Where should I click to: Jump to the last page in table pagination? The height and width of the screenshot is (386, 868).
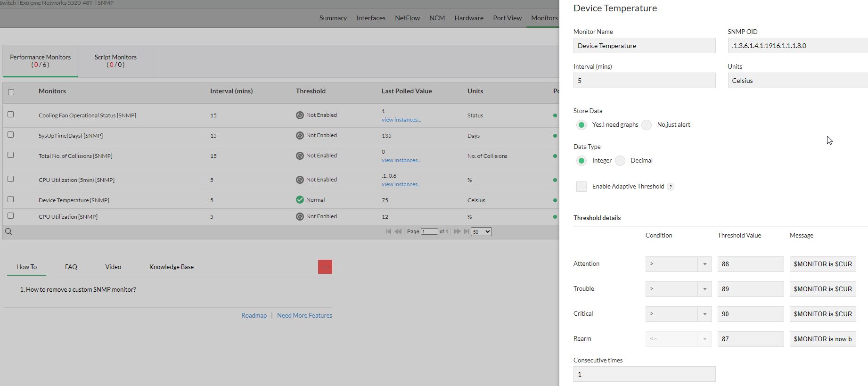(467, 231)
